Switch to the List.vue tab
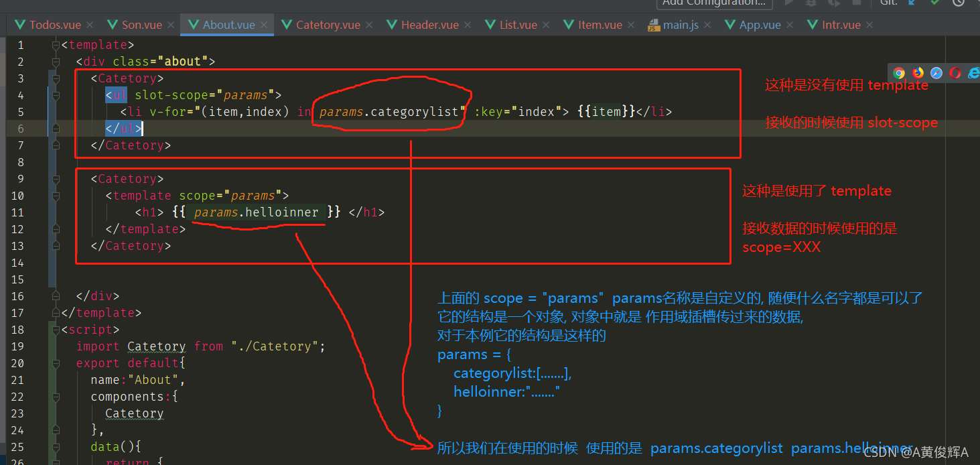 point(518,25)
